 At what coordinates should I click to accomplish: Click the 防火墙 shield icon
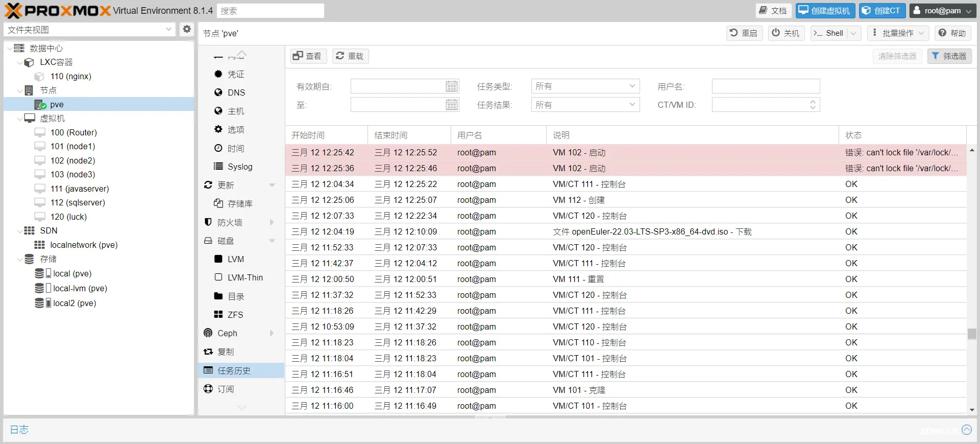pos(208,222)
